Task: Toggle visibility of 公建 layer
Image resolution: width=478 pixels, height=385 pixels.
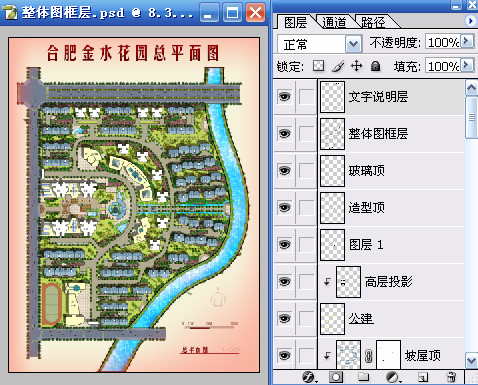Action: 284,318
